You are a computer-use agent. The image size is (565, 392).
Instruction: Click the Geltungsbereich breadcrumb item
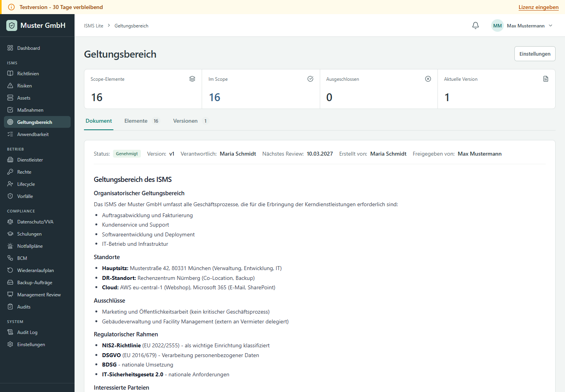point(131,26)
